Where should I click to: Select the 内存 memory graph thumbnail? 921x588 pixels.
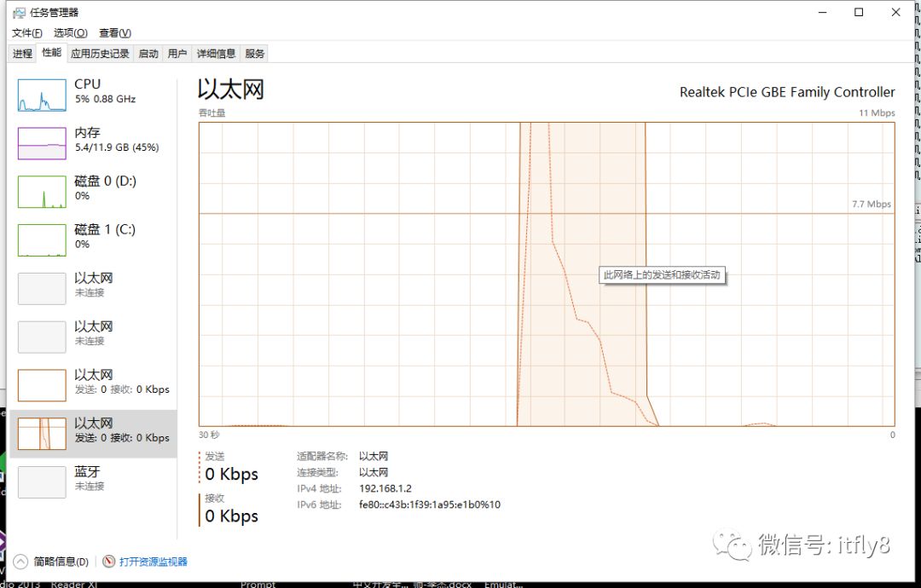click(42, 143)
